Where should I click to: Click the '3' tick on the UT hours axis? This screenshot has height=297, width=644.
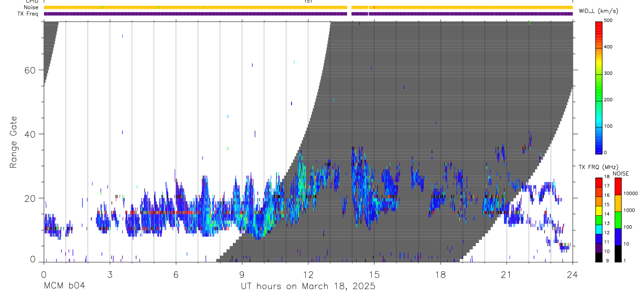[110, 274]
